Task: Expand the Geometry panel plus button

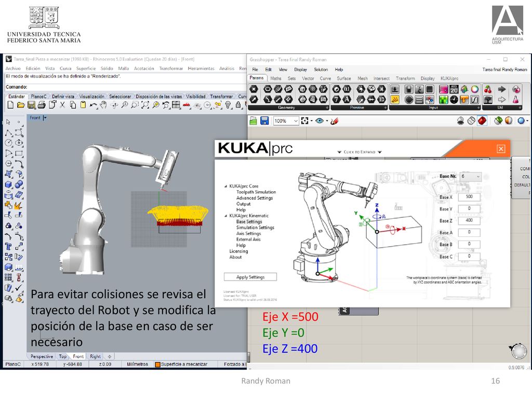Action: click(x=327, y=108)
